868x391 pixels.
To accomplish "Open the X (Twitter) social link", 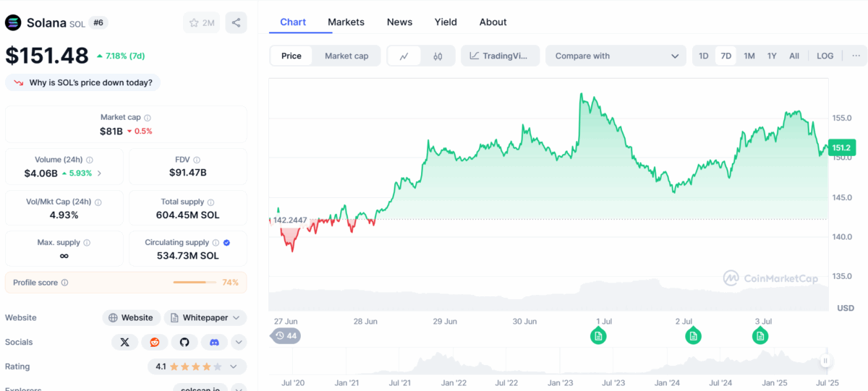I will click(125, 342).
